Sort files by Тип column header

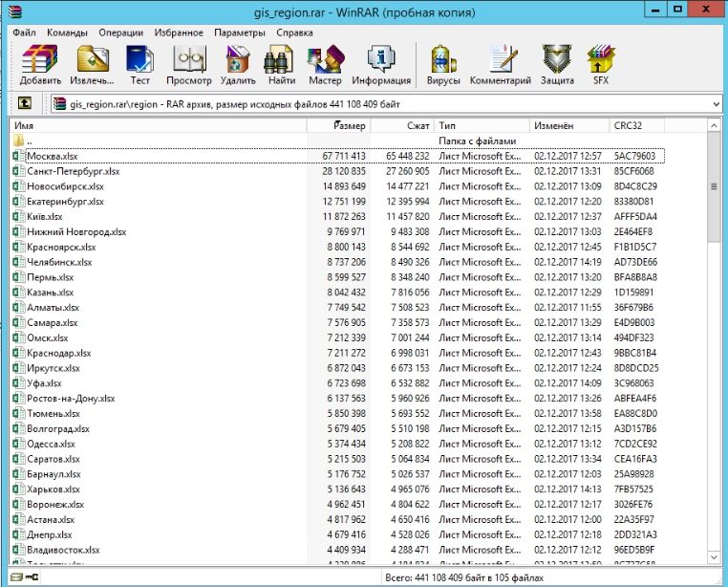[482, 125]
